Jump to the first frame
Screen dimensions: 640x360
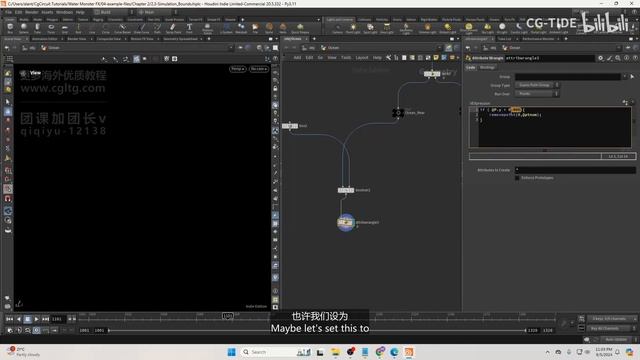10,319
